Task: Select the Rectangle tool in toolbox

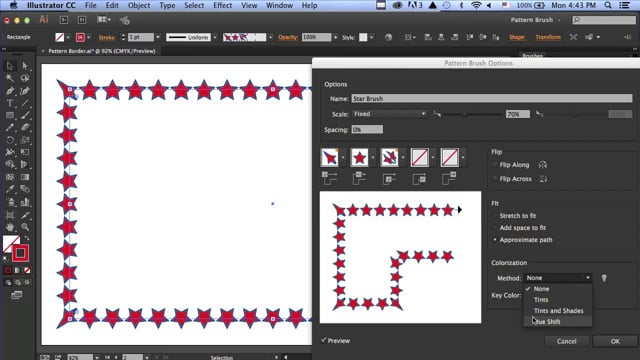Action: tap(10, 116)
